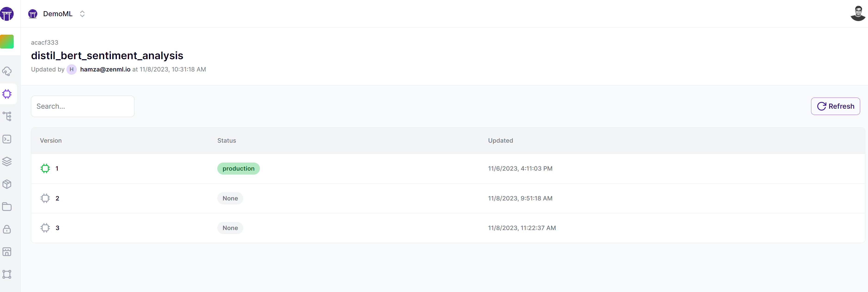Image resolution: width=868 pixels, height=292 pixels.
Task: Open model version 1 row
Action: click(57, 168)
